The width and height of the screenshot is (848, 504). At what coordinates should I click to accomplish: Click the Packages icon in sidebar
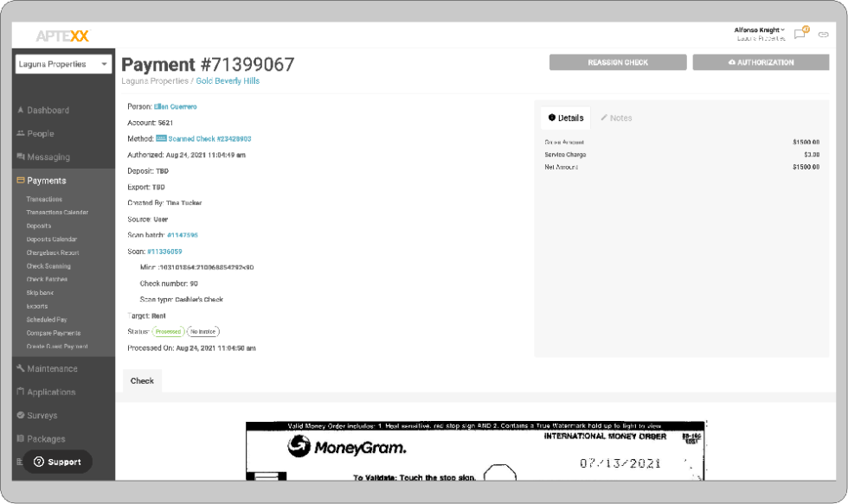[20, 439]
